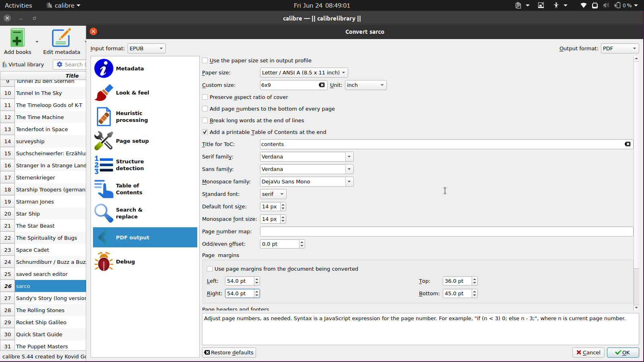Select Search & replace magnifier icon
This screenshot has width=644, height=362.
coord(104,213)
